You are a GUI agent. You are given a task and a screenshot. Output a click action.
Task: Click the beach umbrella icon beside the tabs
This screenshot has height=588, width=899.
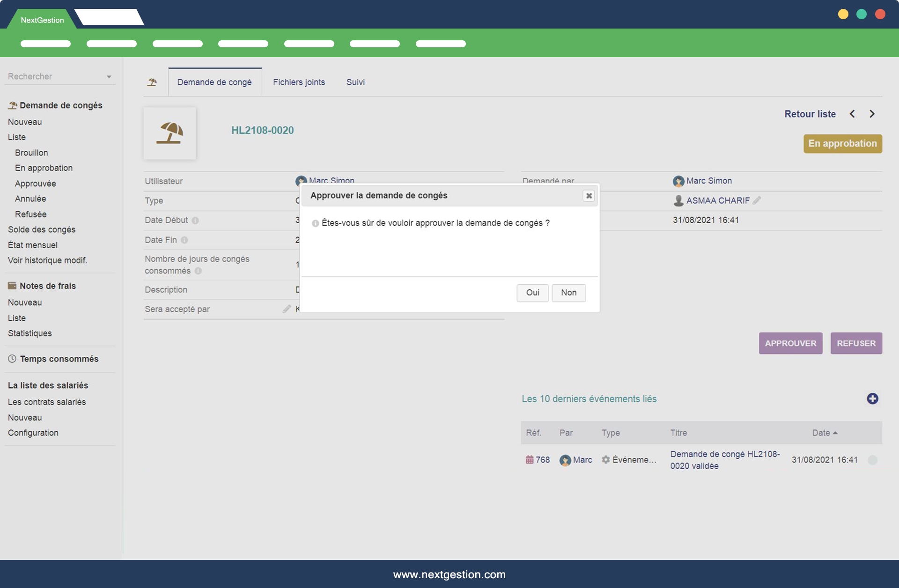click(152, 82)
